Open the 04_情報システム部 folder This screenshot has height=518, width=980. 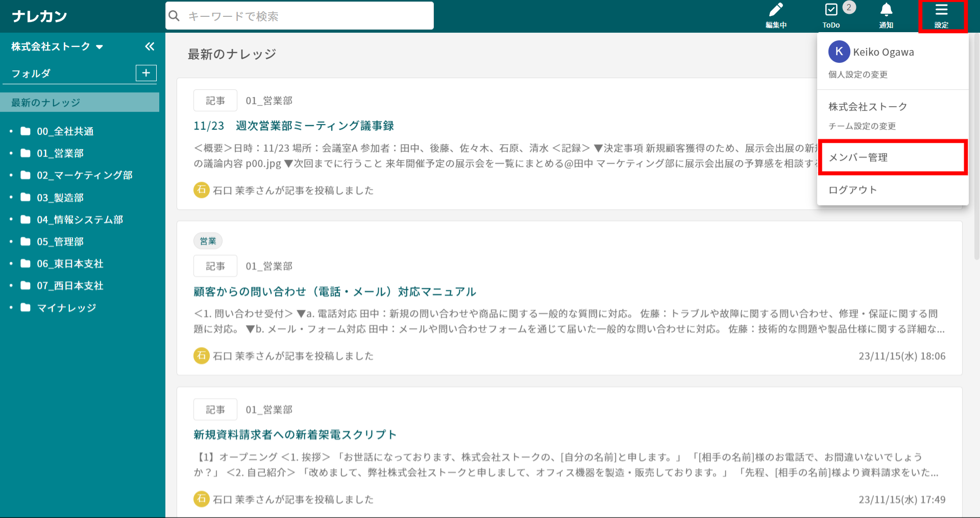click(x=80, y=219)
